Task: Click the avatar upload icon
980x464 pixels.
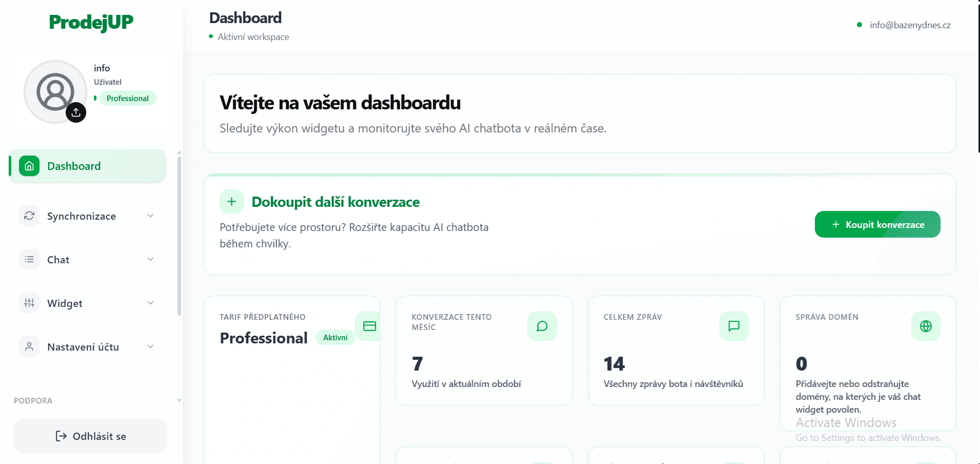Action: coord(76,112)
